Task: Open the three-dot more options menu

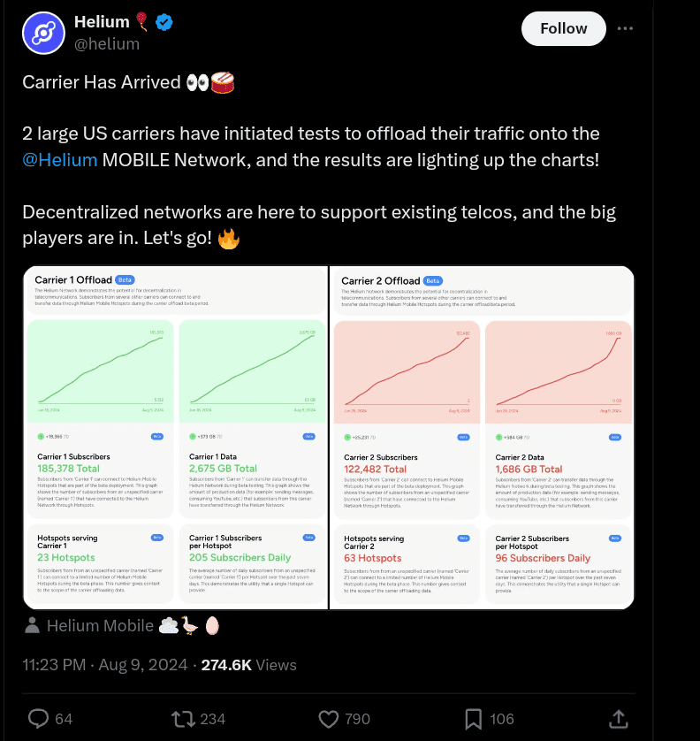Action: click(625, 28)
